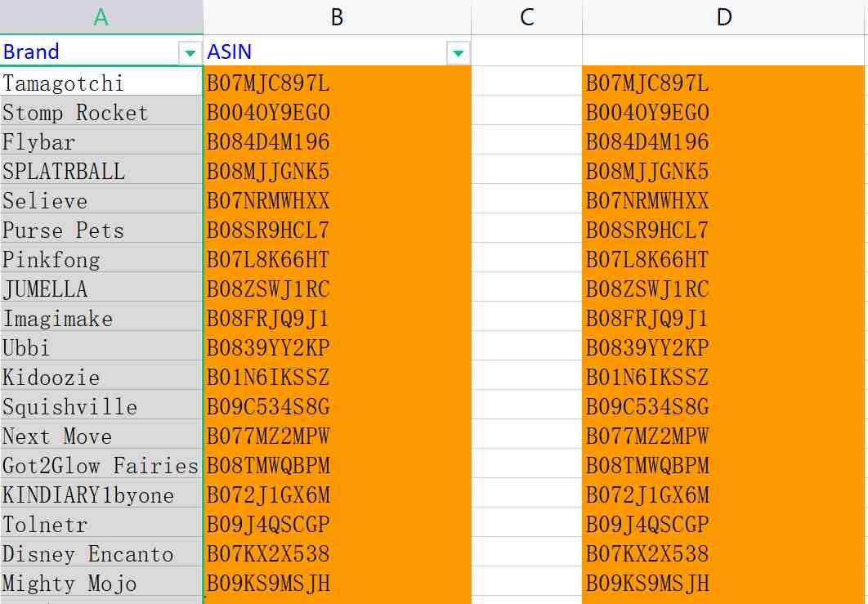
Task: Click B07KX2X538 in column B
Action: (x=337, y=553)
